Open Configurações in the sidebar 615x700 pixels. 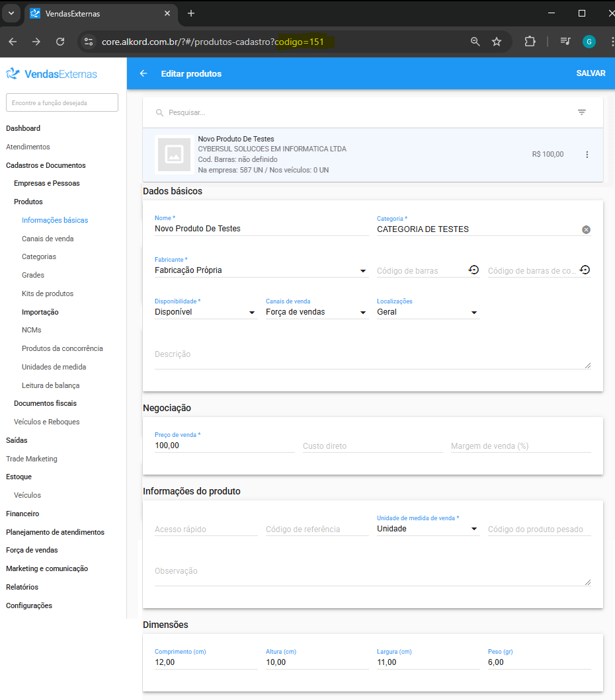click(x=29, y=605)
